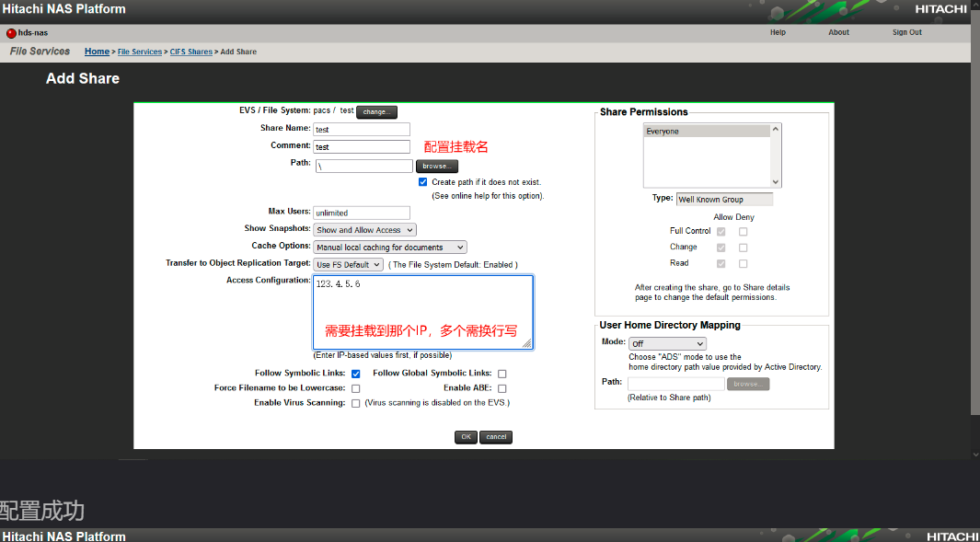Click the hds-nas server name
980x542 pixels.
tap(33, 33)
